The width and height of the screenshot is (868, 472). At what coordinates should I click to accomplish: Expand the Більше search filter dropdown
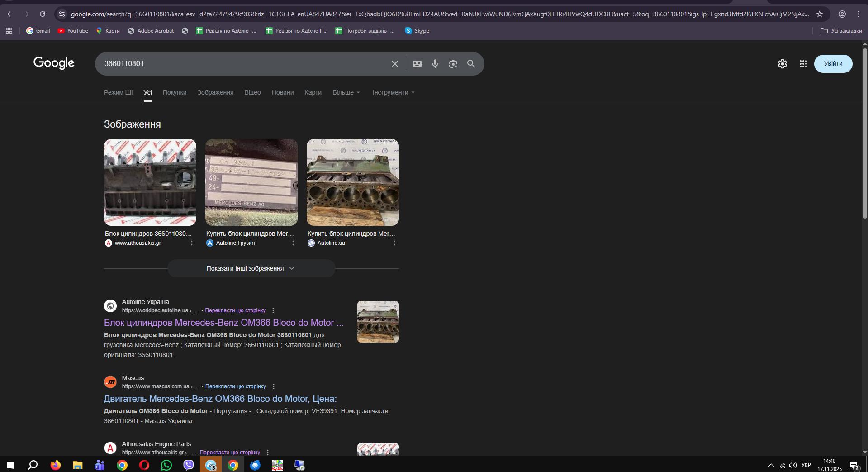pos(346,92)
